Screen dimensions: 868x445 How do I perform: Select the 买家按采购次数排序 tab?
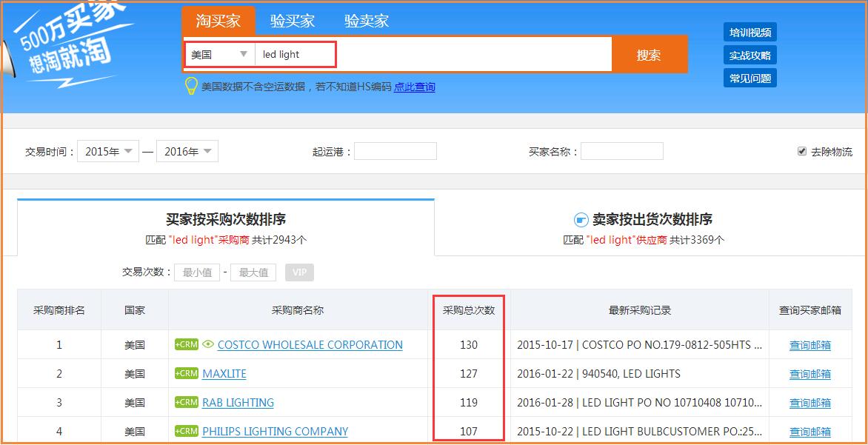pyautogui.click(x=226, y=227)
